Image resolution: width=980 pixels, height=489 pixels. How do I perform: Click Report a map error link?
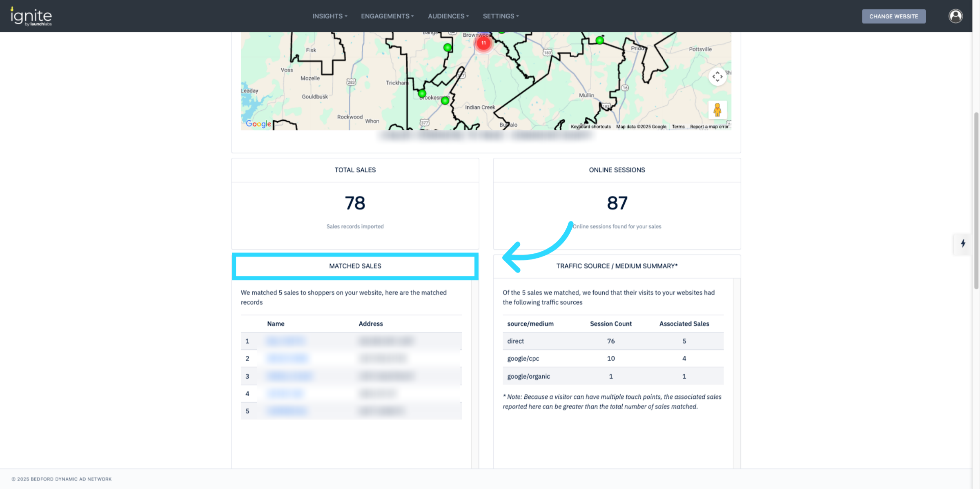709,127
